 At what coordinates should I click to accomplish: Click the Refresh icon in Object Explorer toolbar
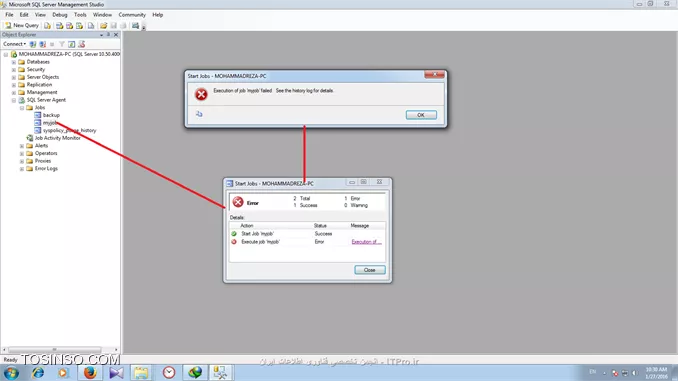71,44
